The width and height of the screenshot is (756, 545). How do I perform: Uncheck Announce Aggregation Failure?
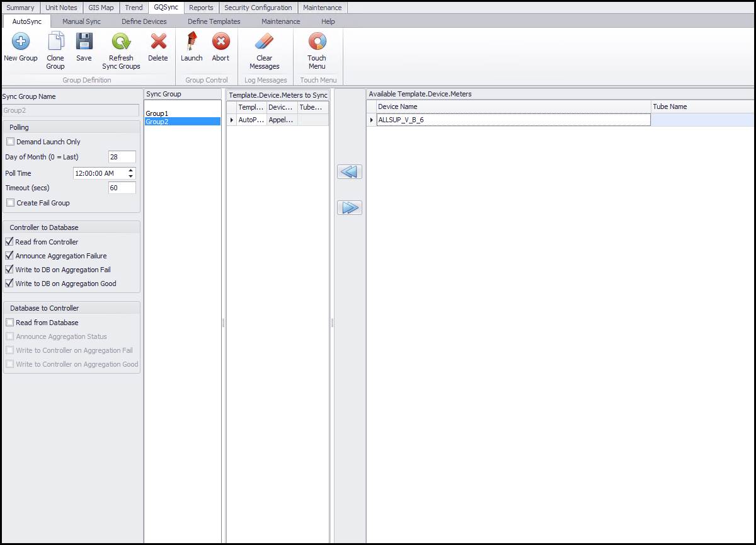point(9,256)
